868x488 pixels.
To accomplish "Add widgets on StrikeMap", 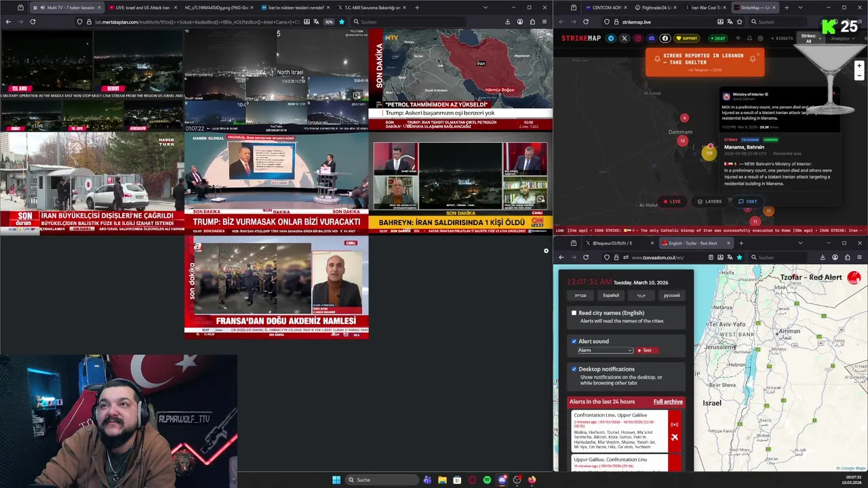I will [x=783, y=39].
